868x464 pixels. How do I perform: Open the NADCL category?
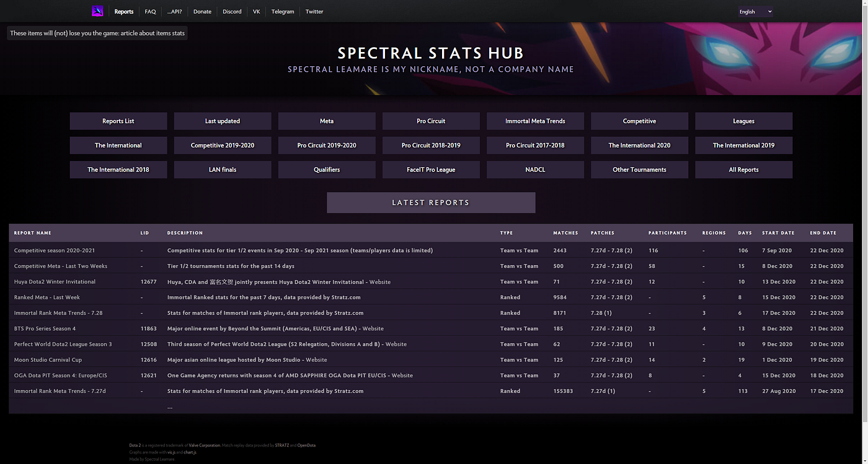(535, 169)
